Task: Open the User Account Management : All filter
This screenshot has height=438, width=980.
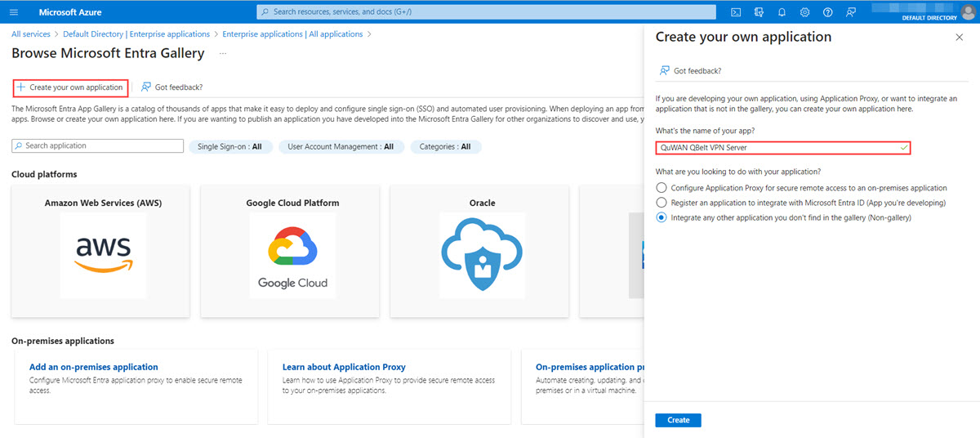Action: [x=341, y=146]
